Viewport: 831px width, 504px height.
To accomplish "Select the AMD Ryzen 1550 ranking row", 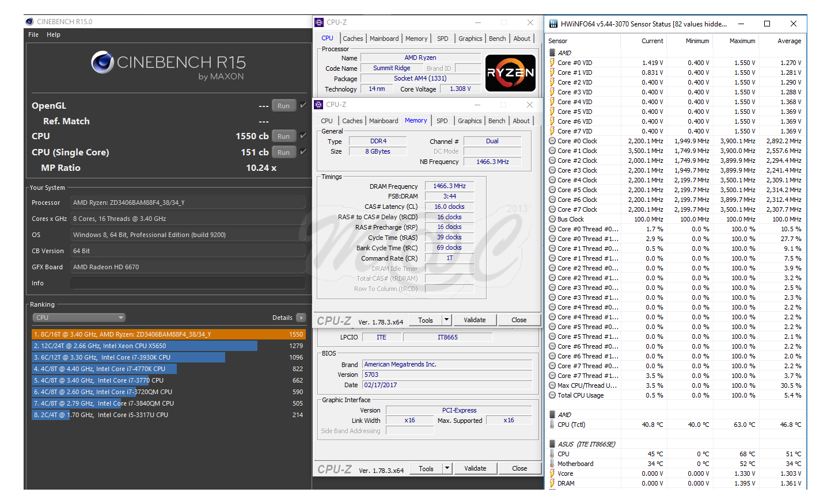I will [x=168, y=334].
